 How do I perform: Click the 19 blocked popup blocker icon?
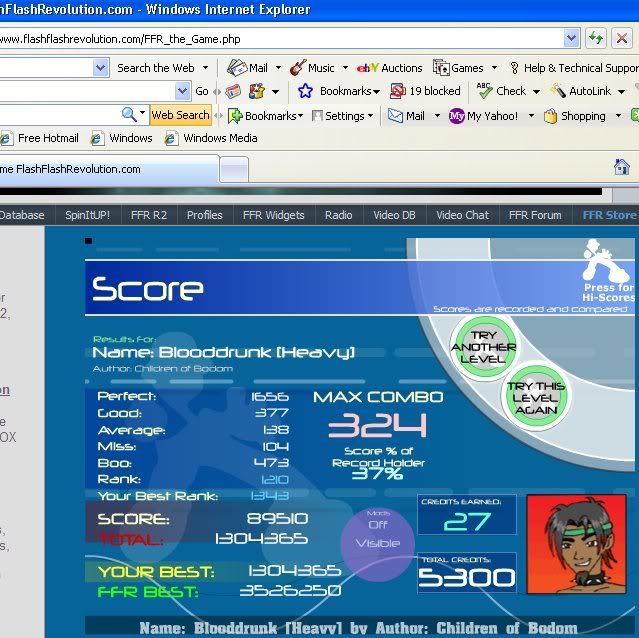click(x=397, y=91)
